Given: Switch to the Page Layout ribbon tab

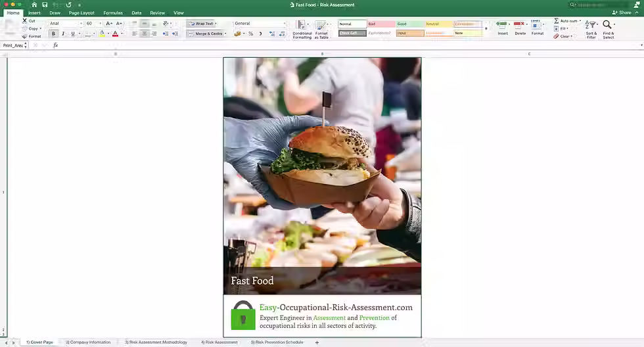Looking at the screenshot, I should 81,12.
